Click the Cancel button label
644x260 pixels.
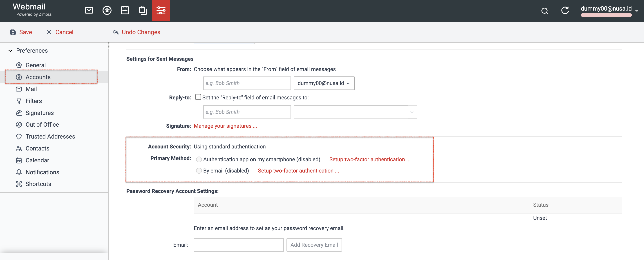point(64,32)
